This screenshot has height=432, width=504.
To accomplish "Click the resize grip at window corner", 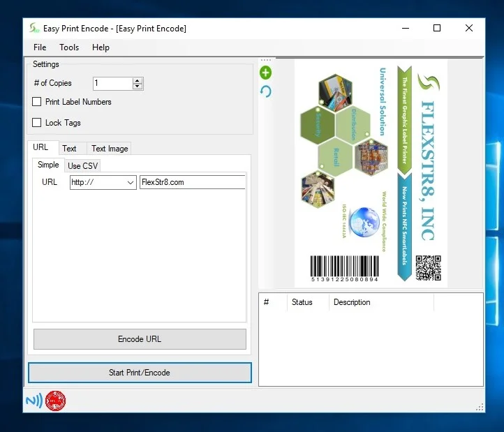I will (480, 408).
